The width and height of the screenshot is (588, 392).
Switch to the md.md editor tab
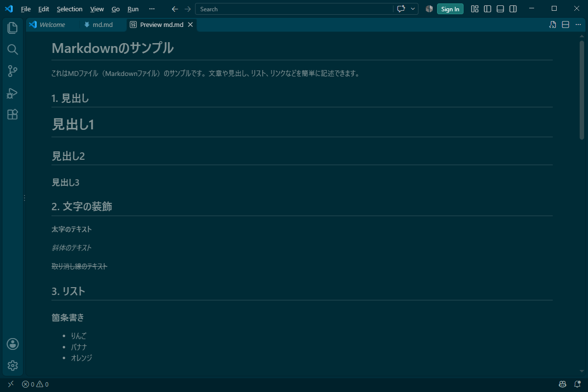click(x=102, y=24)
